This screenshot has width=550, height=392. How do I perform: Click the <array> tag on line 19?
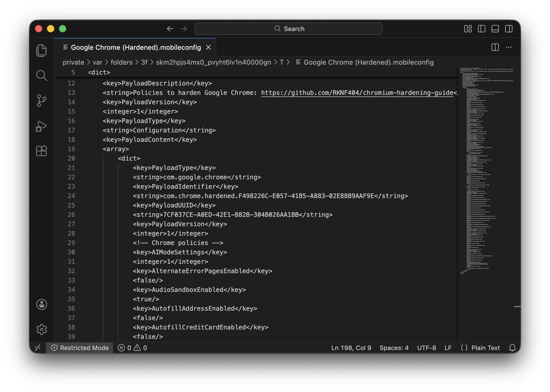(x=116, y=149)
